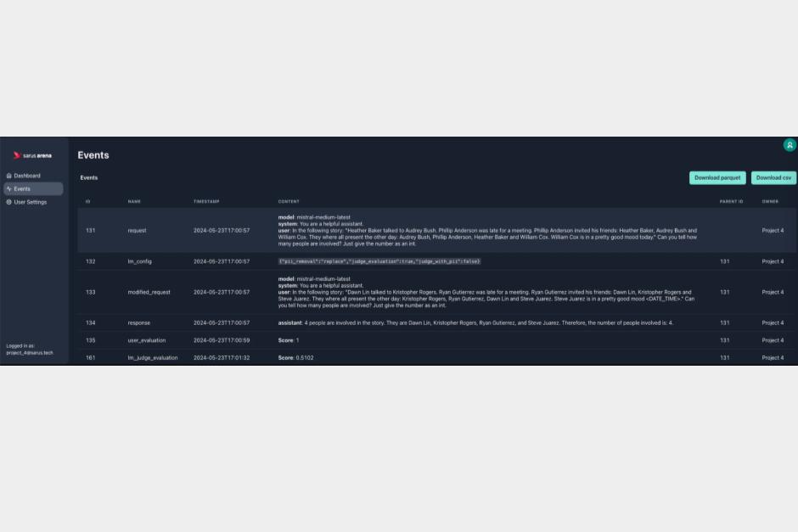798x532 pixels.
Task: Select the request event row 131
Action: click(x=137, y=231)
